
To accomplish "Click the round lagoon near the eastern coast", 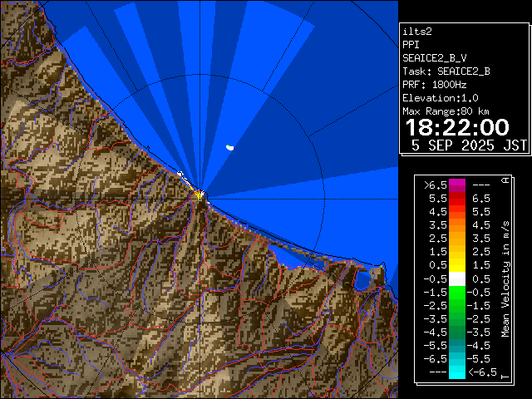I will [362, 283].
